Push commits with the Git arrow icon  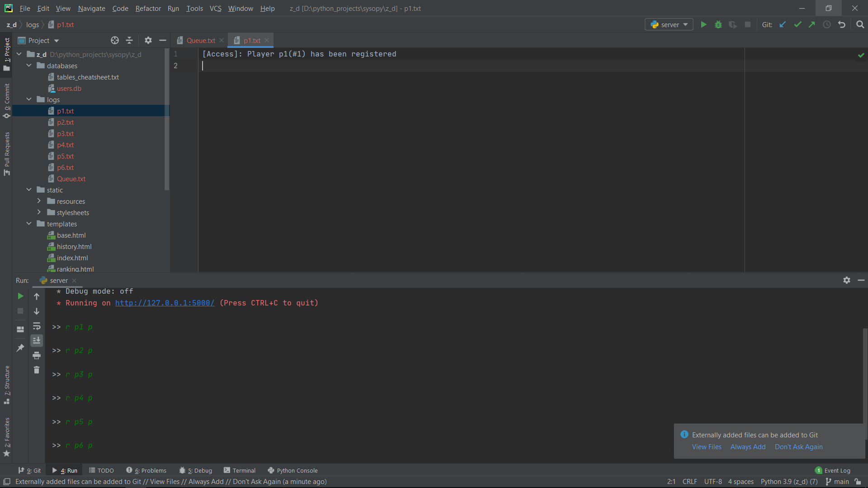(812, 24)
